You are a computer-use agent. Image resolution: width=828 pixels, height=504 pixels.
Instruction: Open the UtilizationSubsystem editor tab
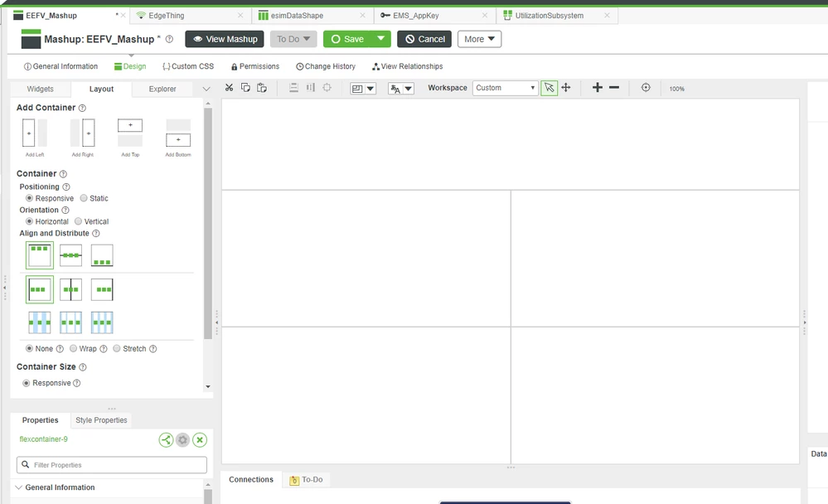coord(557,15)
